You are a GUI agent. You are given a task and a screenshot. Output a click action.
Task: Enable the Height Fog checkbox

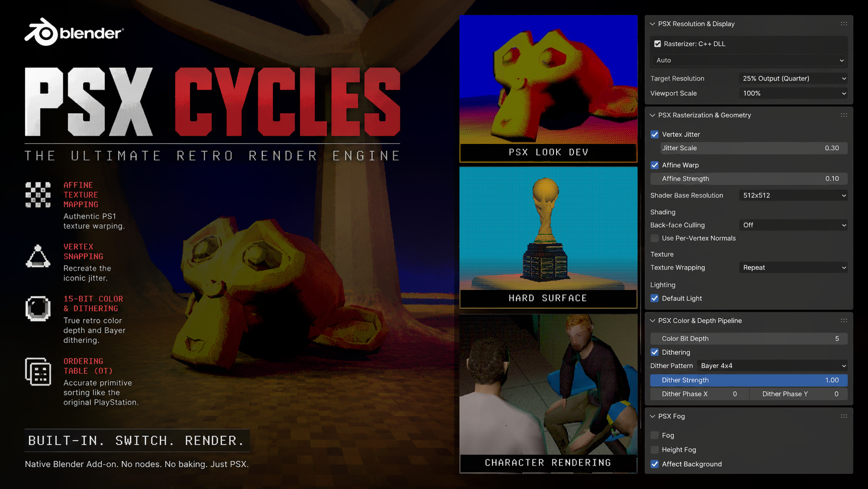coord(655,450)
